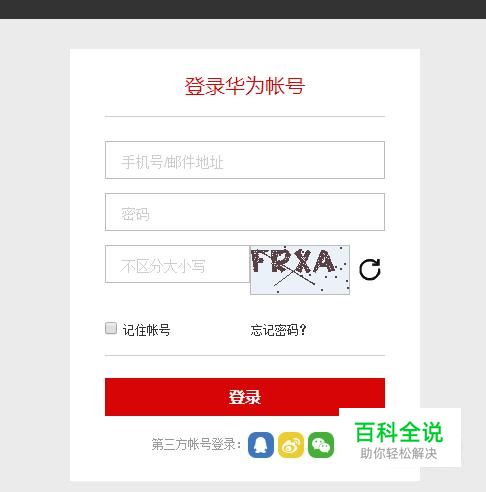Viewport: 486px width, 492px height.
Task: Click the FRXA captcha image
Action: click(300, 270)
